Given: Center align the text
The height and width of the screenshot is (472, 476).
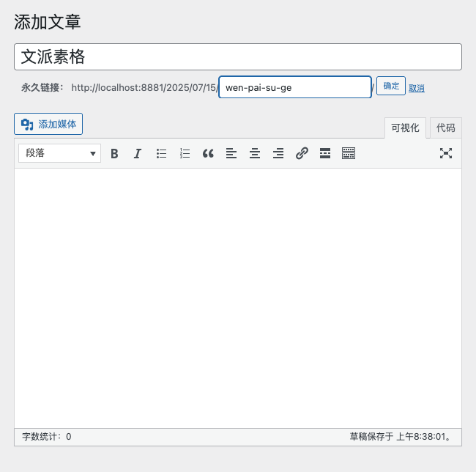Looking at the screenshot, I should [x=255, y=153].
